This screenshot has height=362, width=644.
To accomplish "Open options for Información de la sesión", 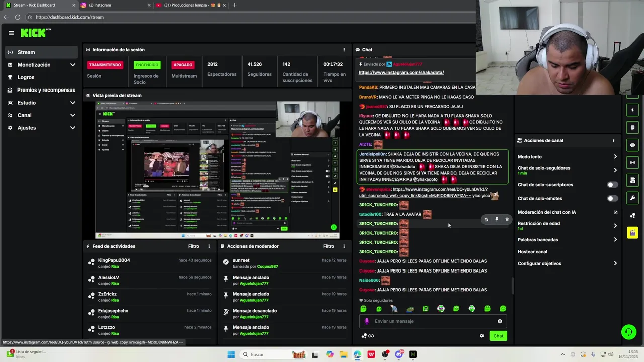I will pyautogui.click(x=344, y=50).
